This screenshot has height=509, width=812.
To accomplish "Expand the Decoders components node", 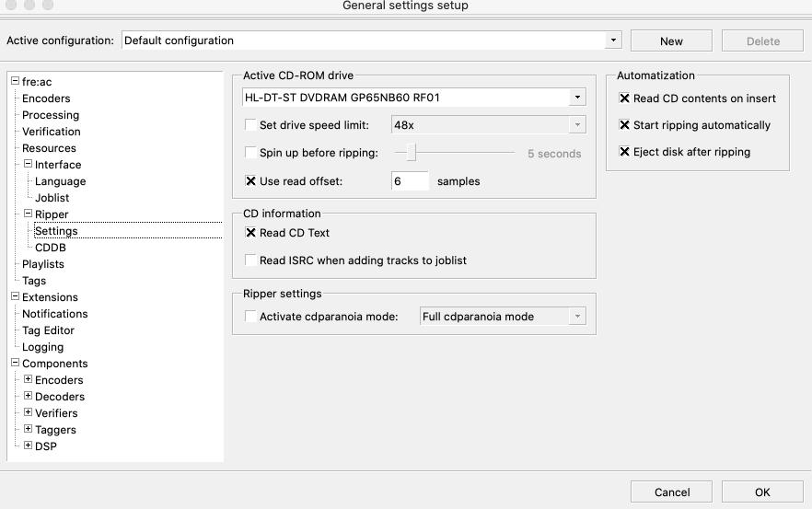I will pos(28,397).
